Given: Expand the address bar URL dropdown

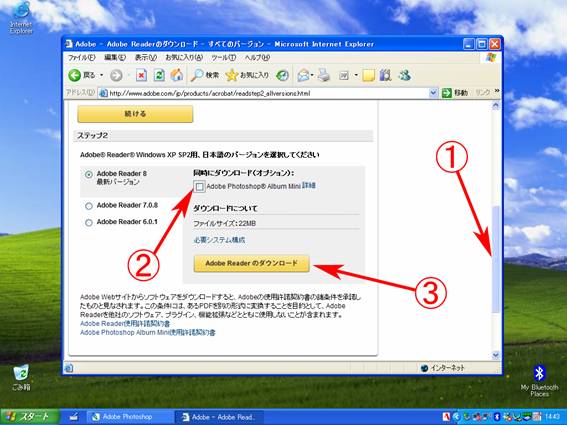Looking at the screenshot, I should tap(433, 93).
